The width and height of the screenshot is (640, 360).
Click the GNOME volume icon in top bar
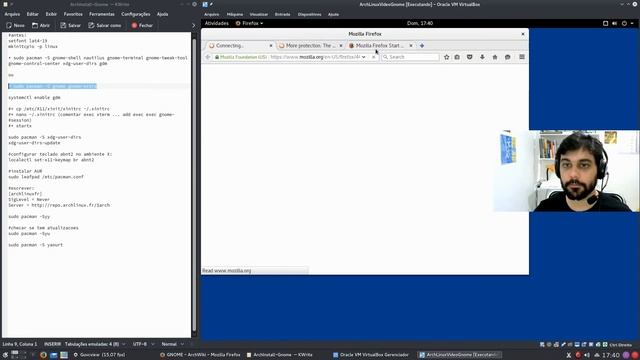(615, 23)
